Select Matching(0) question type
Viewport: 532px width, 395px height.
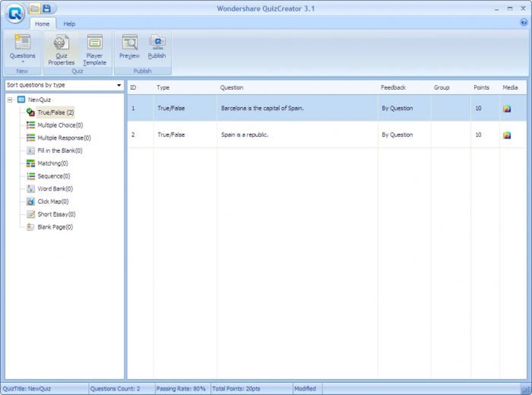click(53, 163)
